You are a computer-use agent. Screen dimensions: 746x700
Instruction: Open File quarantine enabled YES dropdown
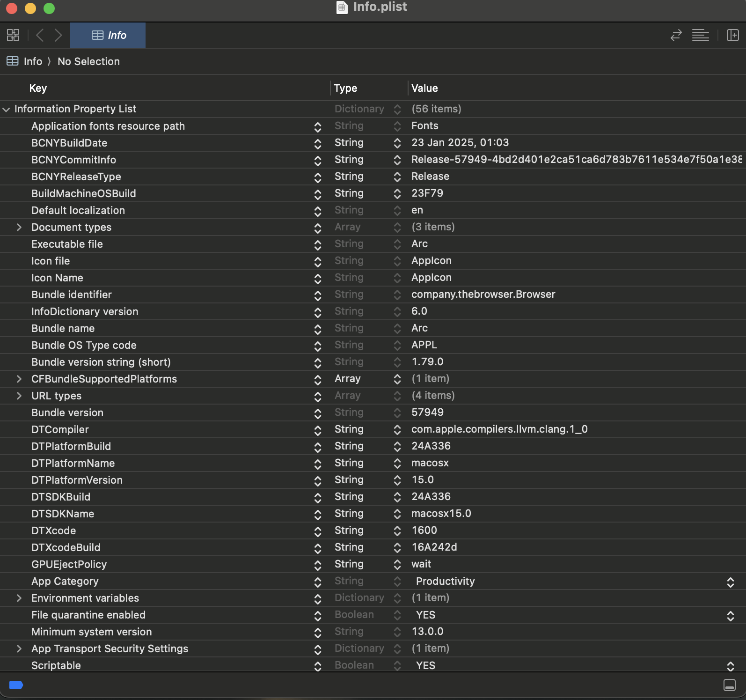[730, 615]
